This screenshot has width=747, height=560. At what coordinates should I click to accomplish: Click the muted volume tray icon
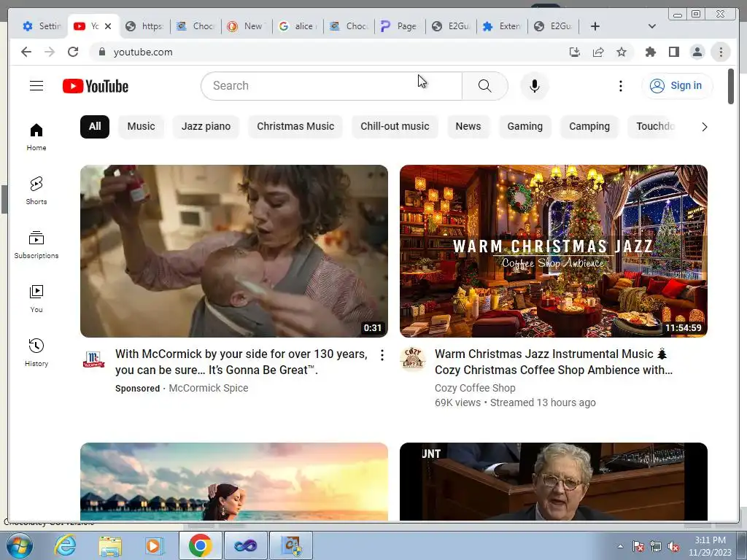pos(673,547)
